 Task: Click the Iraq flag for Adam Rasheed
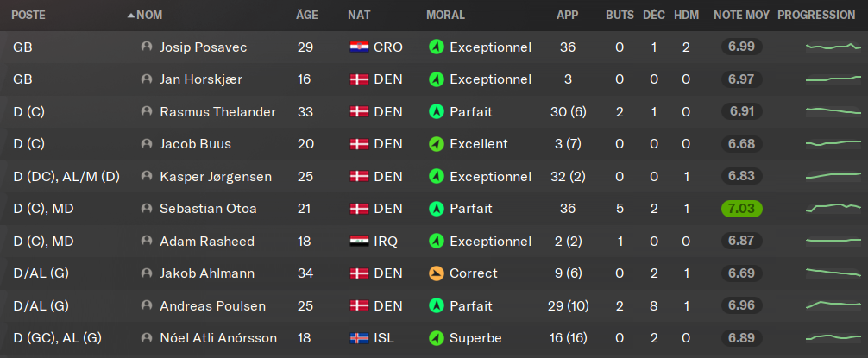click(358, 241)
